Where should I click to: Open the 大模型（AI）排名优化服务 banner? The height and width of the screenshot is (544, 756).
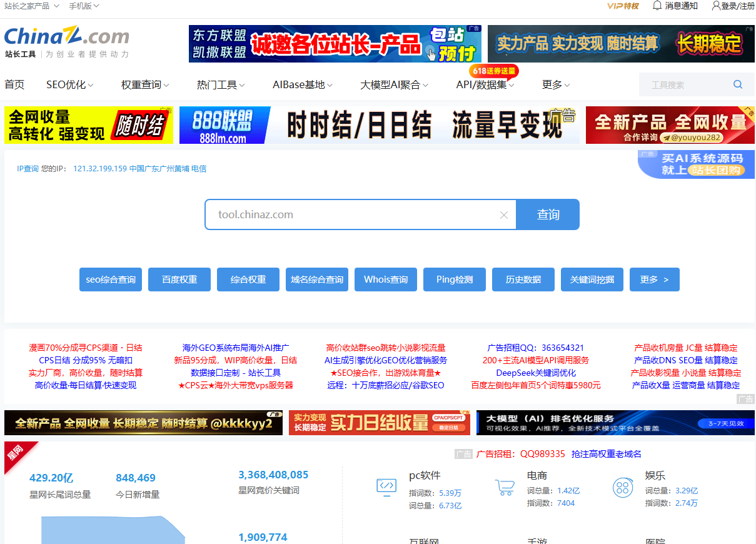615,423
